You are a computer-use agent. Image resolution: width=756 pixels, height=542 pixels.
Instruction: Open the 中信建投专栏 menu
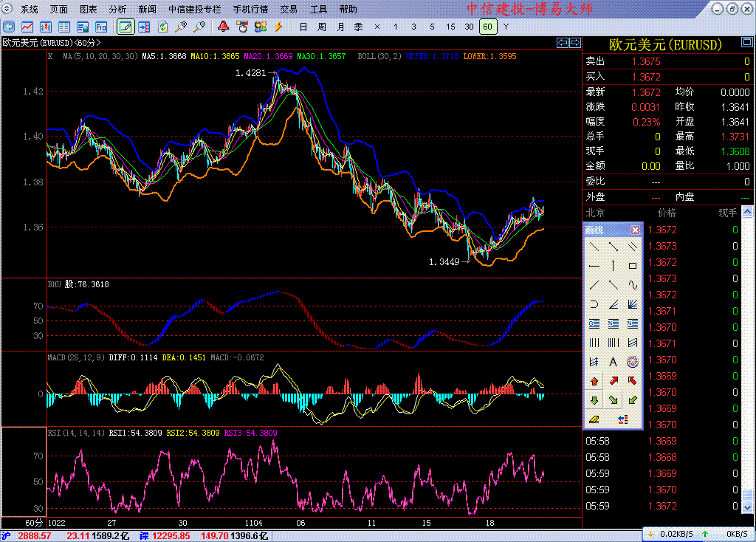194,10
